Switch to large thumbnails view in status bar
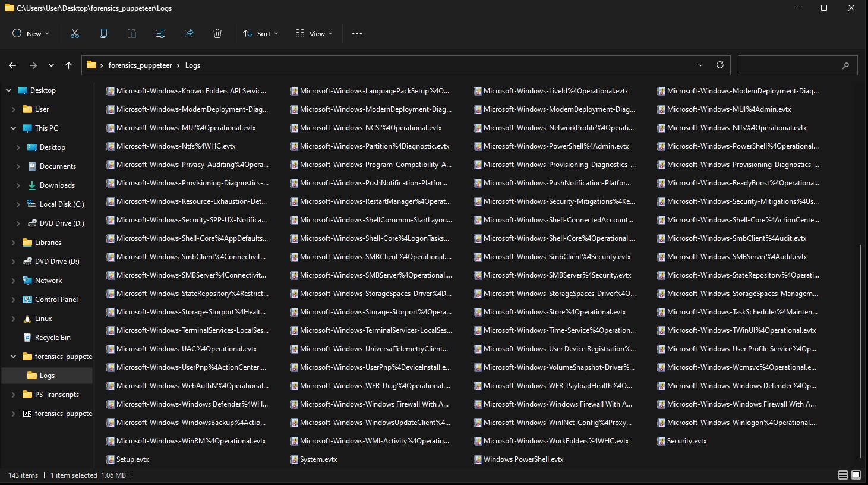 click(856, 475)
